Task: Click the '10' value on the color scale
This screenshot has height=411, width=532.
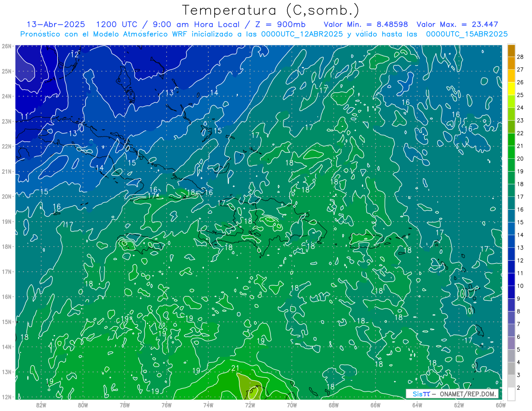Action: [520, 286]
